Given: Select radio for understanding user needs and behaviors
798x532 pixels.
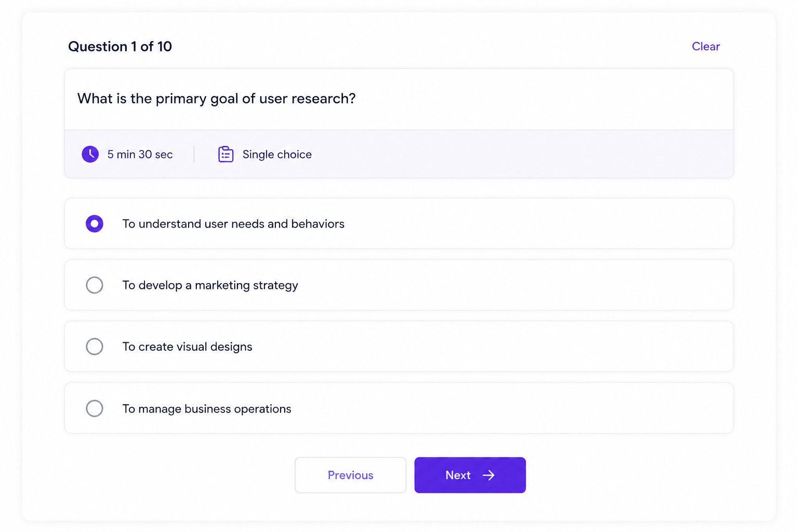Looking at the screenshot, I should point(95,224).
